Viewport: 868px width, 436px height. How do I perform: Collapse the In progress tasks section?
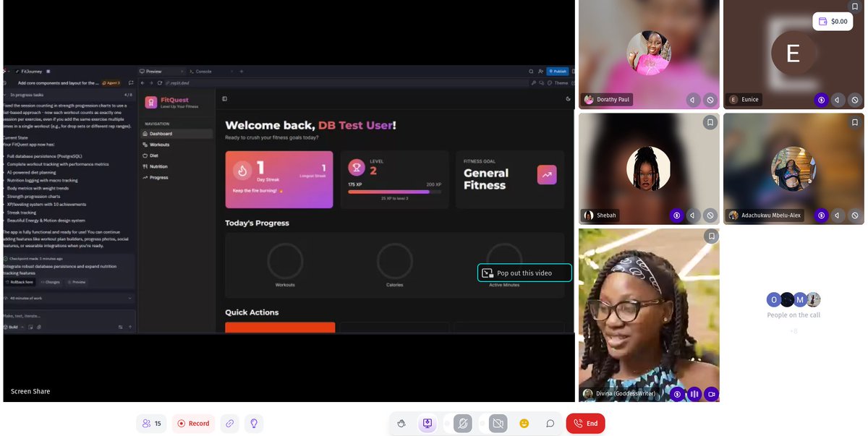pos(69,95)
